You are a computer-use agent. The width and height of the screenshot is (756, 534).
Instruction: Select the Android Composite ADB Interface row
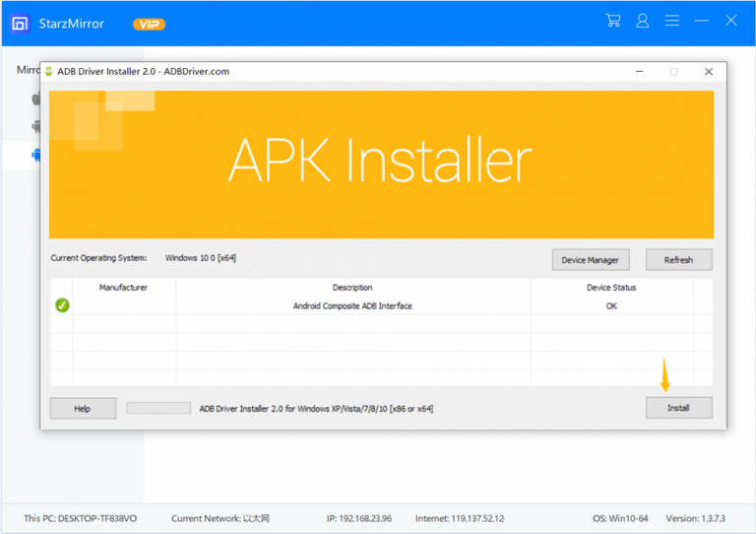click(x=352, y=306)
